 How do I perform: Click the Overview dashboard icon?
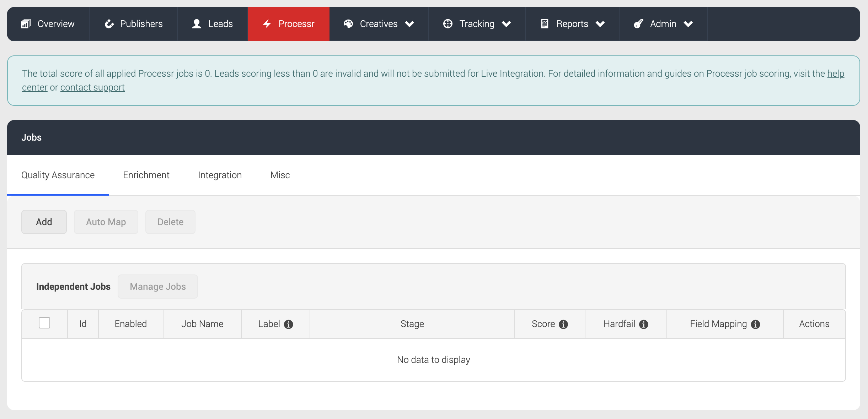26,24
